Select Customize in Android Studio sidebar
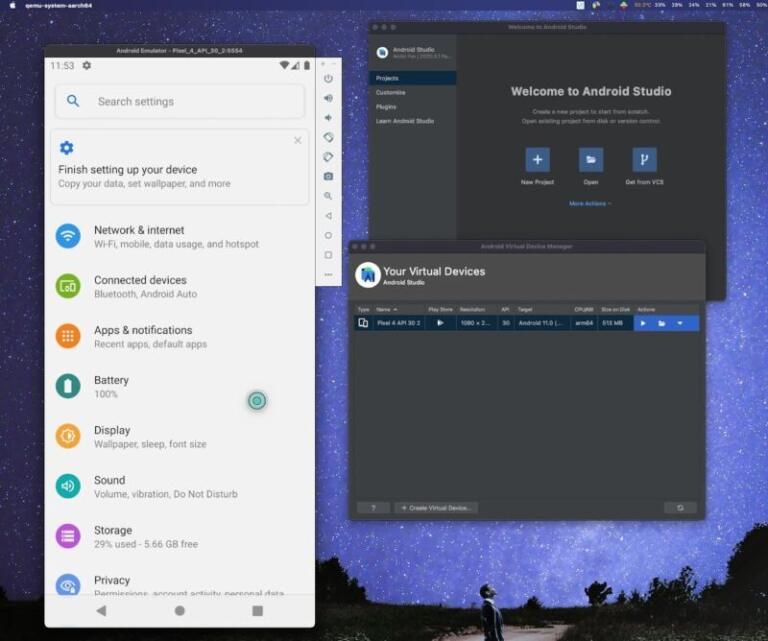The image size is (768, 641). point(391,92)
